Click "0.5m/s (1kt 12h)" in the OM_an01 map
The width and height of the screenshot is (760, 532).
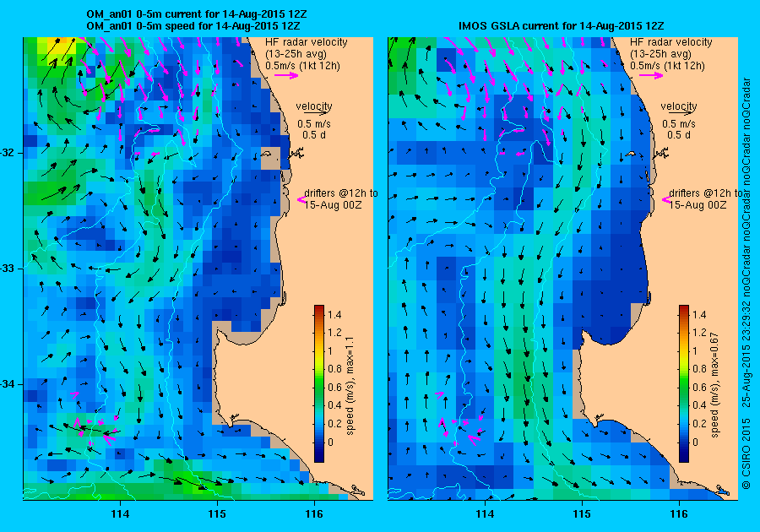point(302,65)
